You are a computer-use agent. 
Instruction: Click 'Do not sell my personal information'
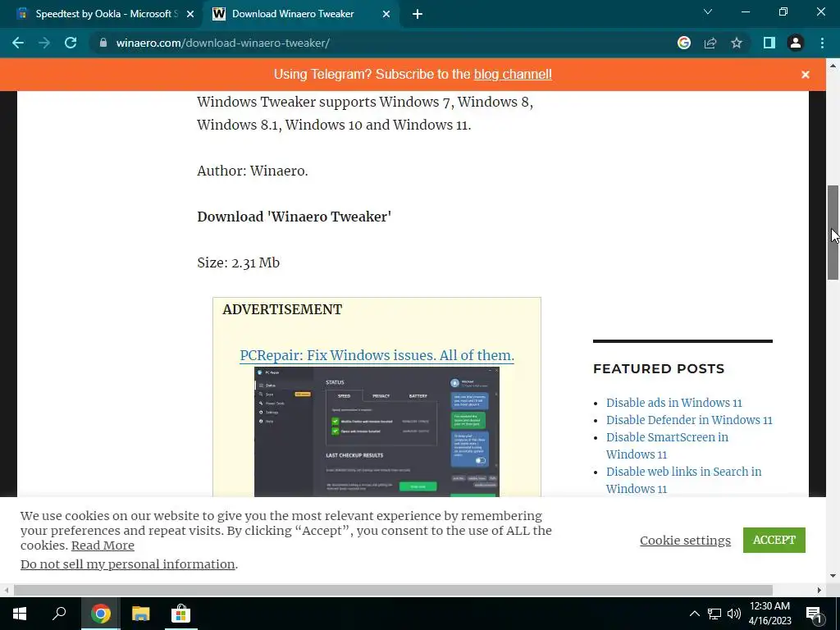[x=127, y=564]
